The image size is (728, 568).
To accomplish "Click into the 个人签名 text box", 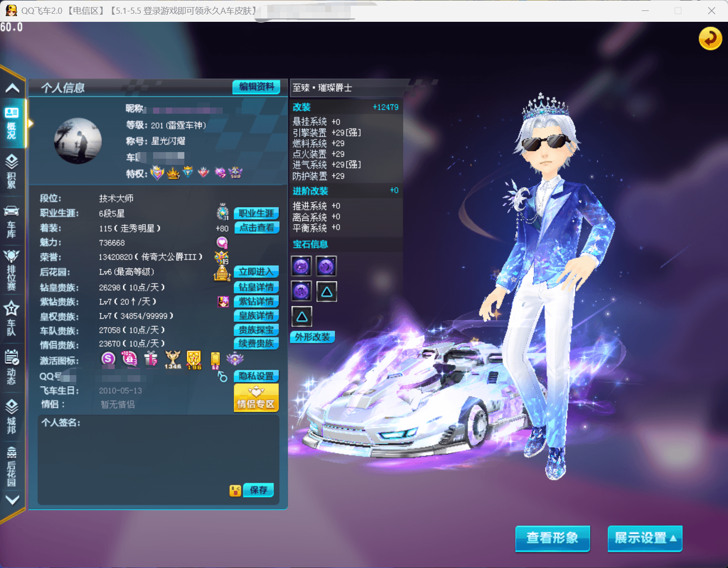I will (158, 460).
